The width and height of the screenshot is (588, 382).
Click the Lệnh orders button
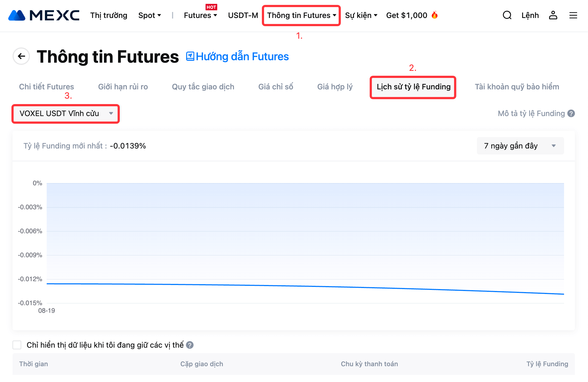pos(530,15)
